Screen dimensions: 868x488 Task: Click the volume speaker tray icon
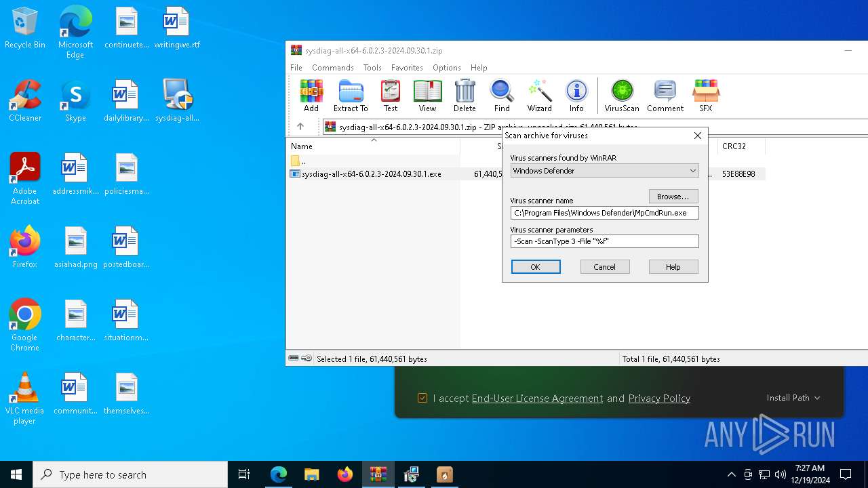coord(780,474)
